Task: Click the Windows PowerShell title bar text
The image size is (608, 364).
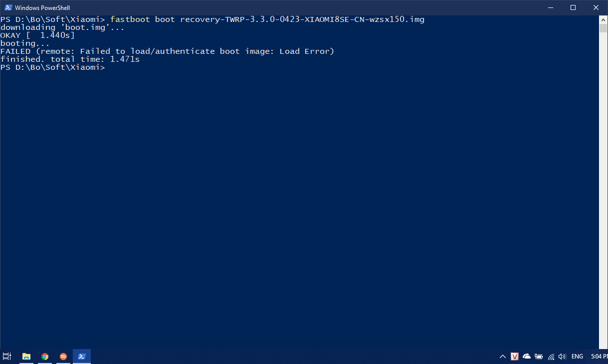Action: pos(42,7)
